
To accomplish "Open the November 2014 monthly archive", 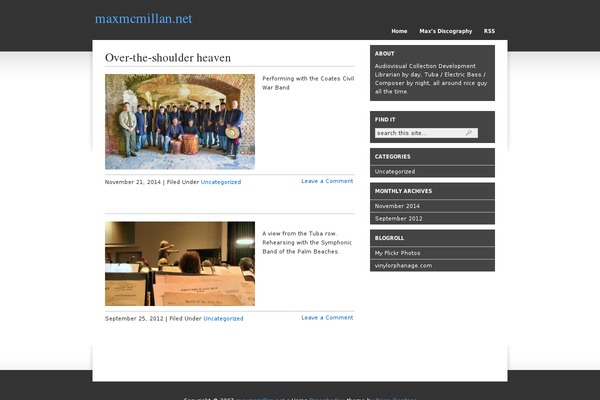I will click(x=397, y=206).
